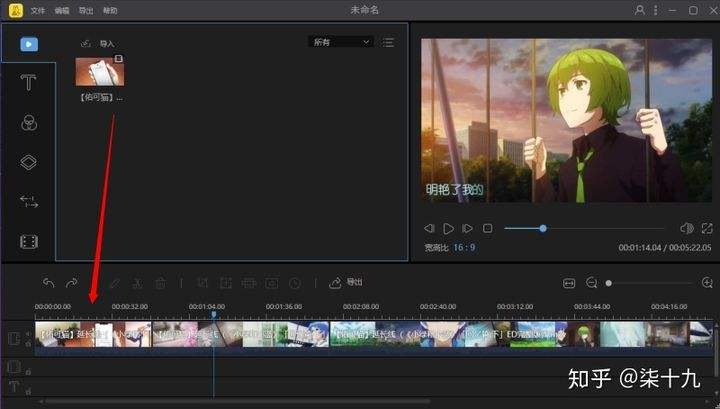
Task: Open the Text templates tab
Action: (x=28, y=83)
